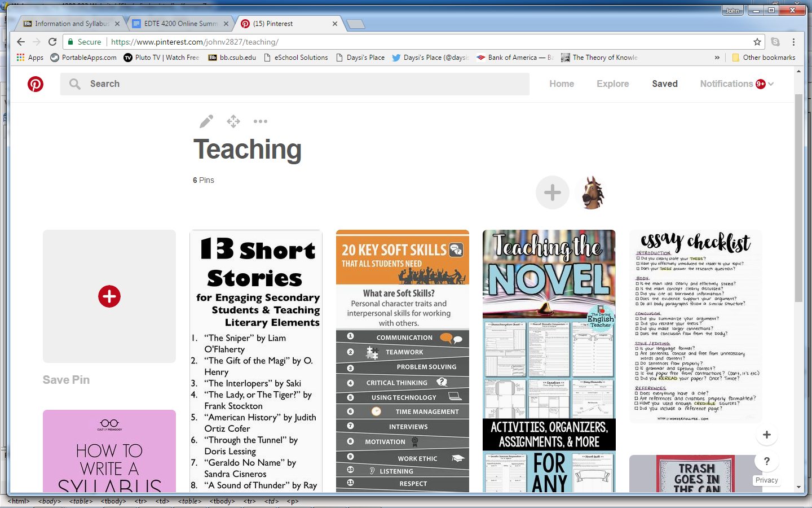Open the 13 Short Stories pin
812x508 pixels.
pyautogui.click(x=256, y=360)
